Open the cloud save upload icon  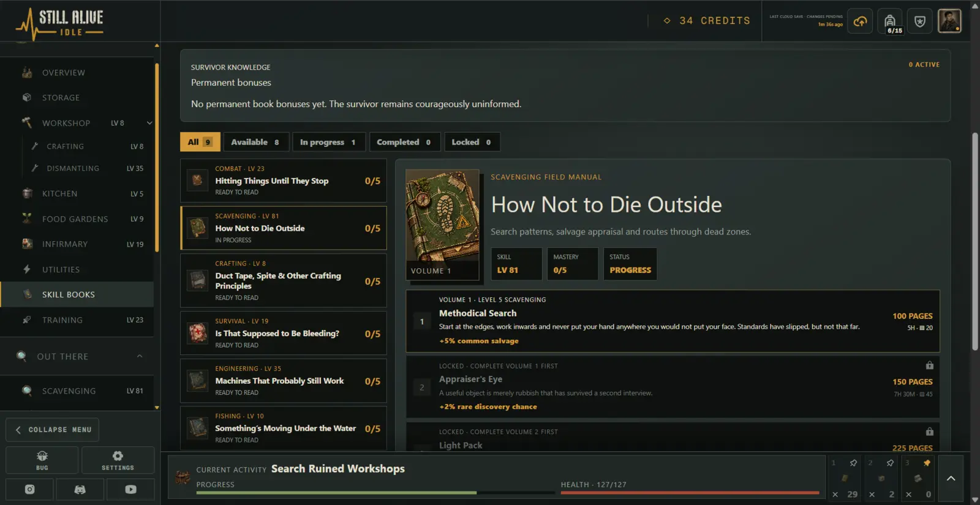860,21
